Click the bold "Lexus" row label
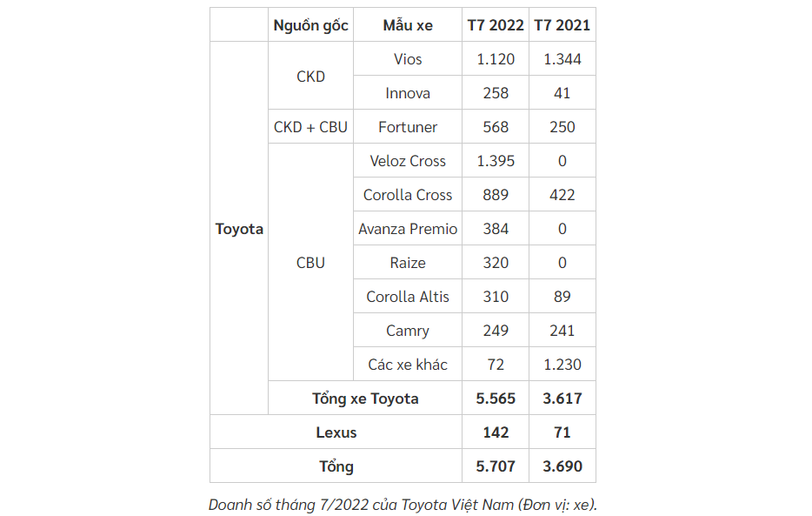Image resolution: width=812 pixels, height=516 pixels. 336,432
